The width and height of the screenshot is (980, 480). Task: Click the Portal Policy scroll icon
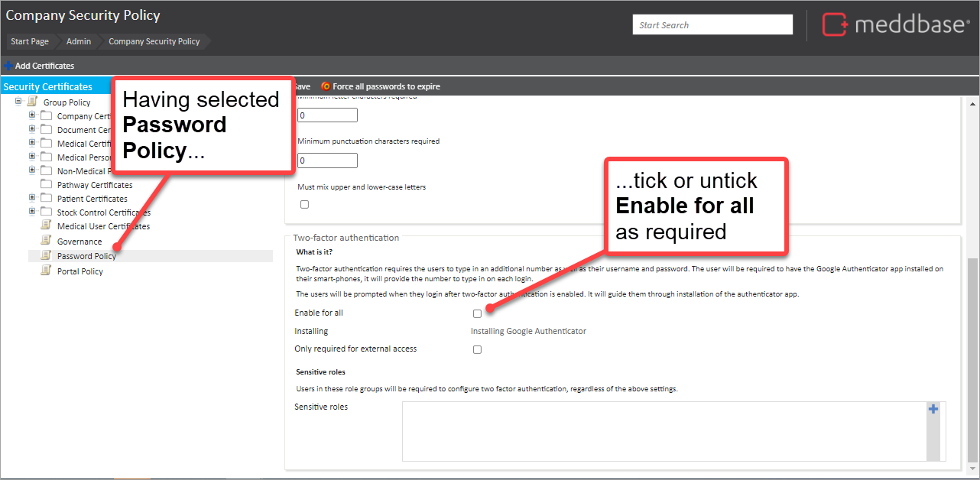coord(46,271)
